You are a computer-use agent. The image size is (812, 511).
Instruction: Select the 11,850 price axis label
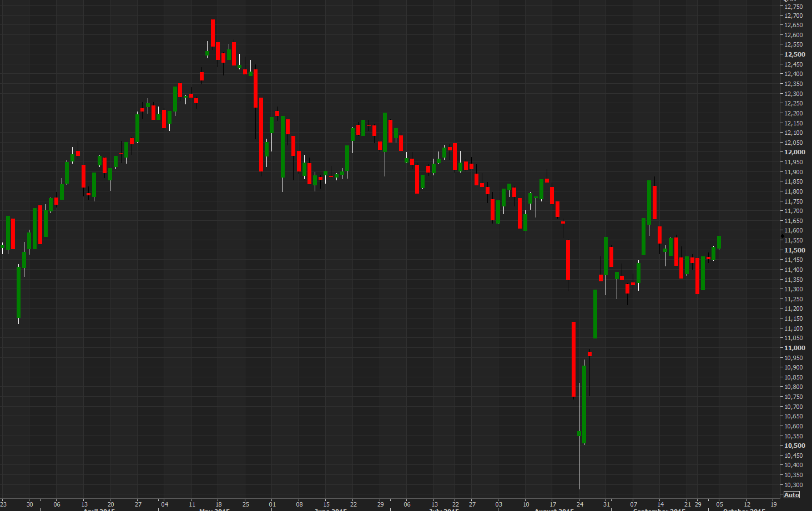(x=793, y=182)
